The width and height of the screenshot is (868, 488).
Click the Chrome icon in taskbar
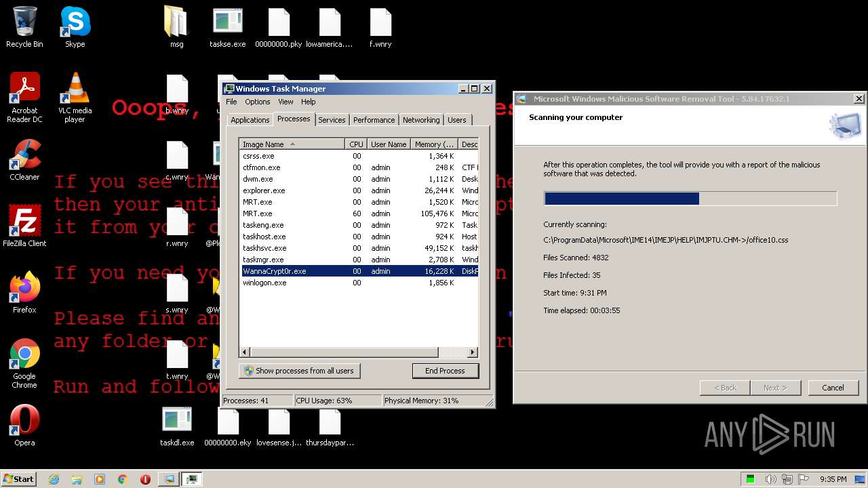(123, 479)
